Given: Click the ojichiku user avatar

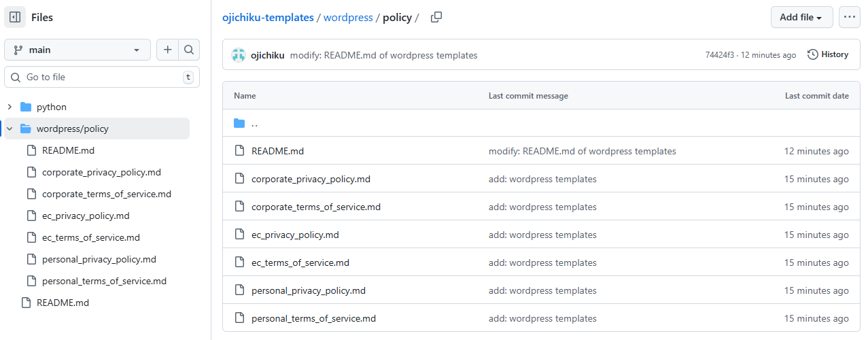Looking at the screenshot, I should click(239, 55).
